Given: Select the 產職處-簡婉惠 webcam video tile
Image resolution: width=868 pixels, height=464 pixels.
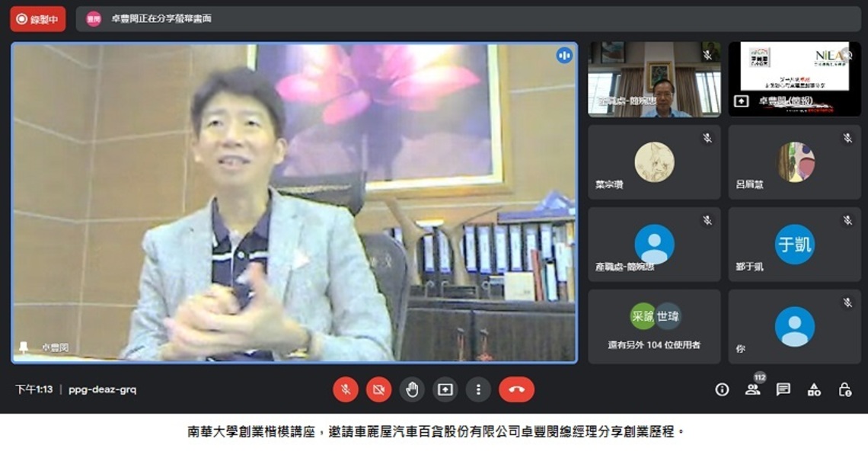Looking at the screenshot, I should pyautogui.click(x=654, y=79).
